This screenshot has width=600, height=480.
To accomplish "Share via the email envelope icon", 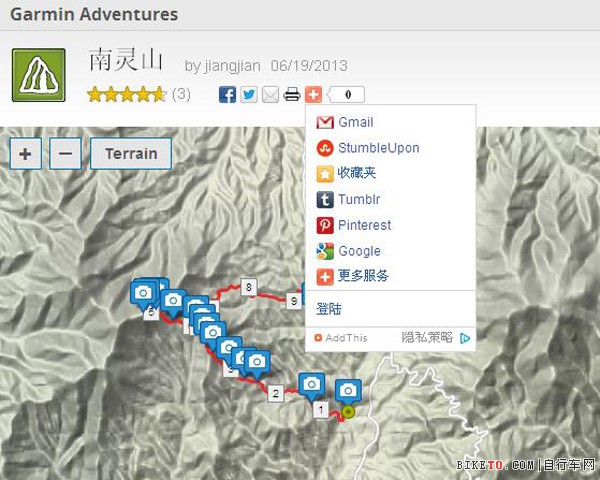I will pyautogui.click(x=270, y=95).
